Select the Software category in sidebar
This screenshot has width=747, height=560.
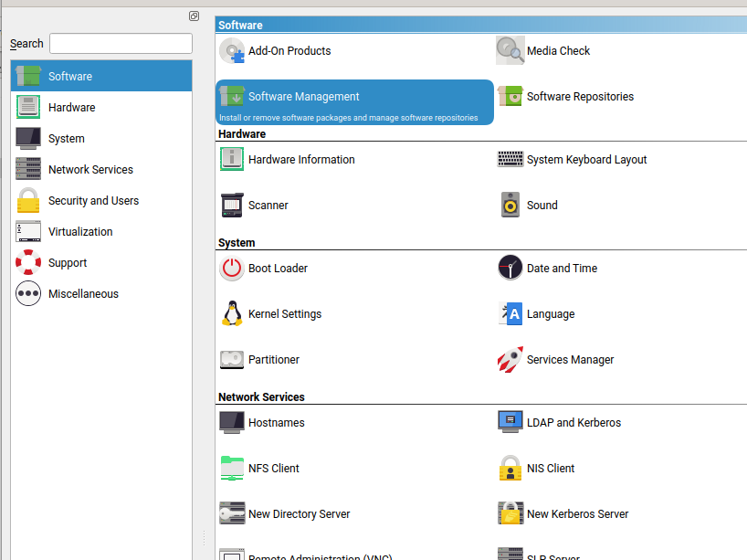(x=101, y=76)
